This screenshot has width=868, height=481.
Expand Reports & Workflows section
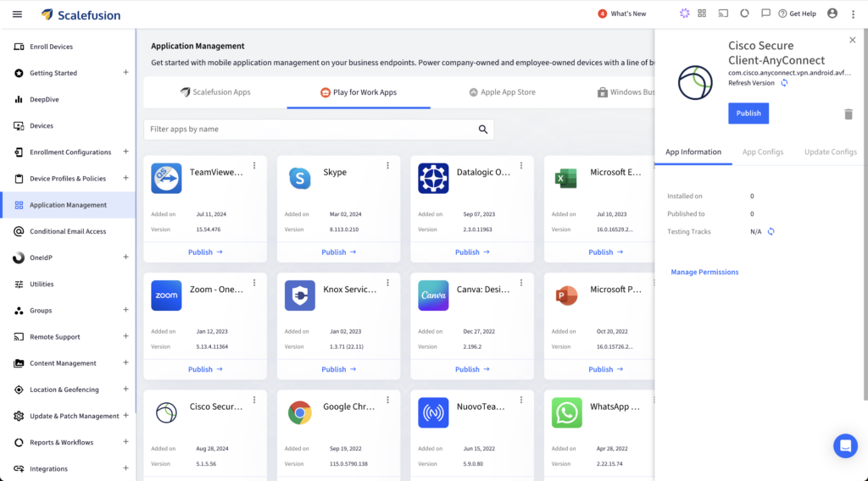coord(125,442)
